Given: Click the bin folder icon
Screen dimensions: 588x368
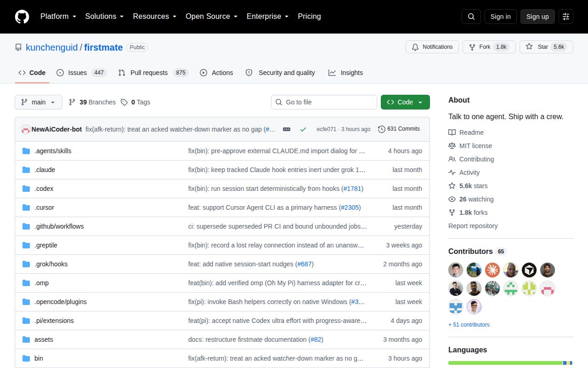Looking at the screenshot, I should 26,358.
